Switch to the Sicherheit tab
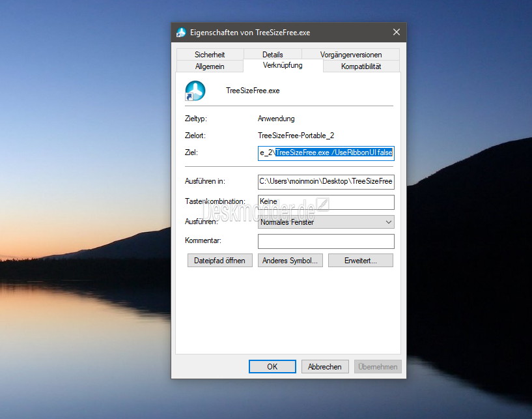The width and height of the screenshot is (532, 419). pos(210,54)
